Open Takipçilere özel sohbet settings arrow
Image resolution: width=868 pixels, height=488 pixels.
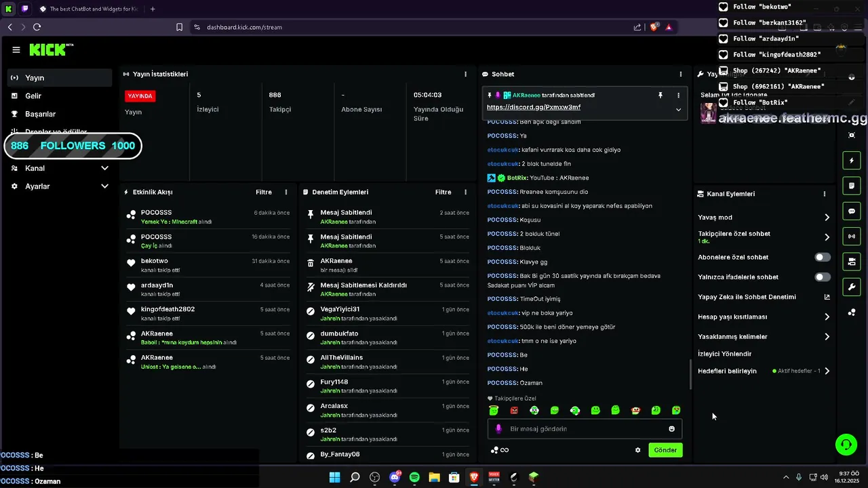(x=827, y=237)
